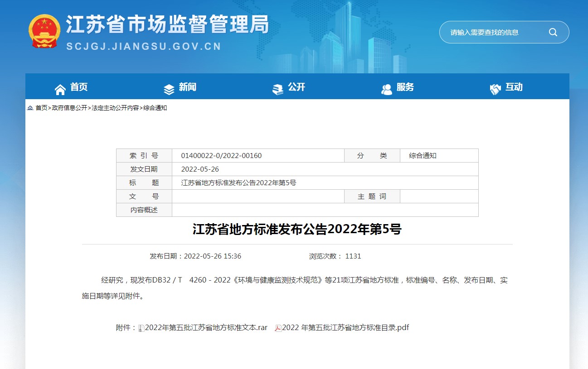Image resolution: width=588 pixels, height=369 pixels.
Task: Open the 首页 navigation menu item
Action: point(79,87)
